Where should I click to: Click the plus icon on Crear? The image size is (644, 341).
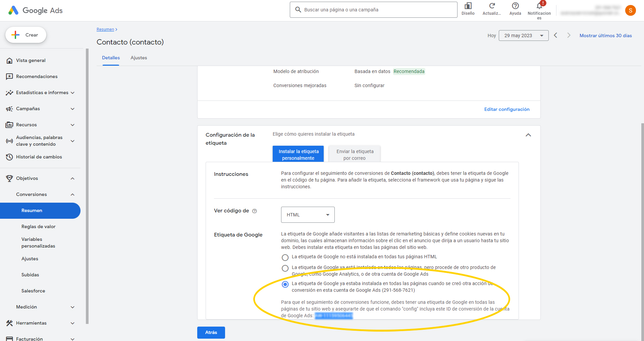[x=15, y=35]
